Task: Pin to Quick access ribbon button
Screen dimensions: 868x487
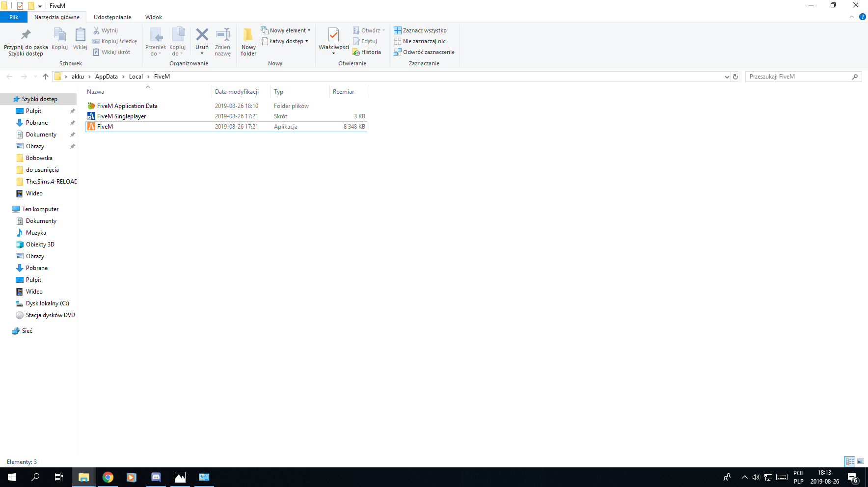Action: pyautogui.click(x=26, y=42)
